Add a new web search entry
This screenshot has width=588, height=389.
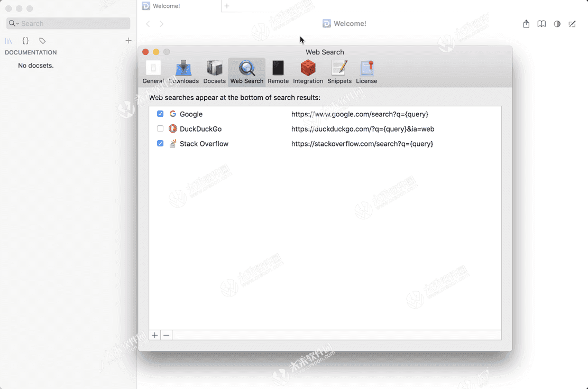tap(155, 335)
